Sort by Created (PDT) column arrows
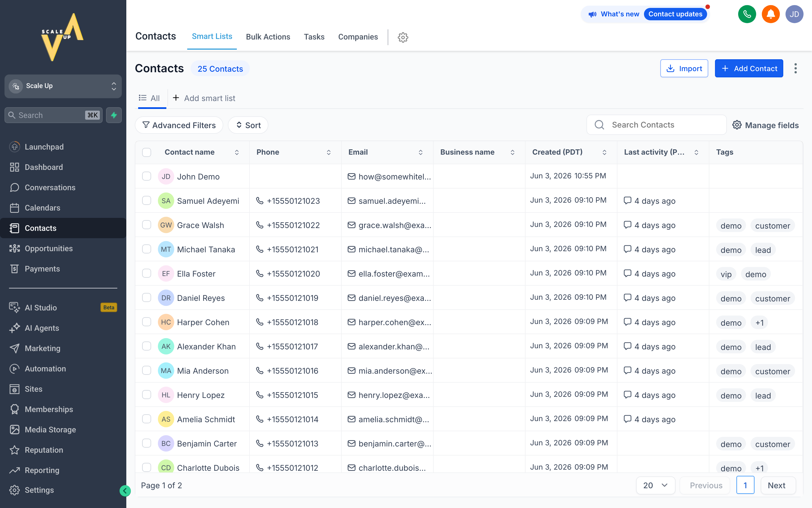Viewport: 812px width, 508px height. point(604,152)
